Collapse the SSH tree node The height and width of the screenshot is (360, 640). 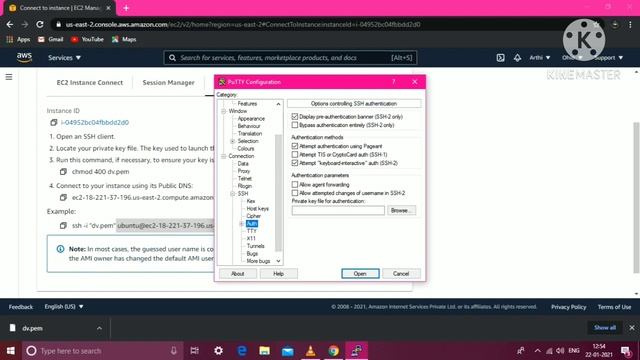click(x=233, y=193)
